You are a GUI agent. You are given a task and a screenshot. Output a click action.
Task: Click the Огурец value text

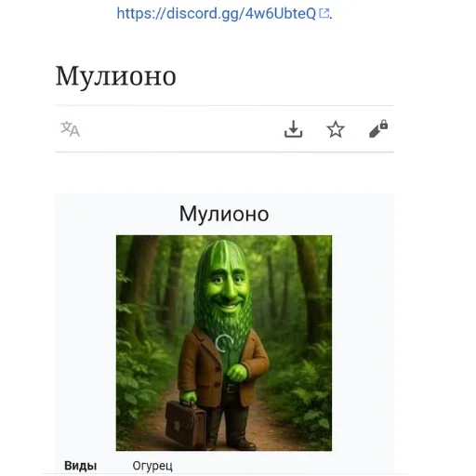click(152, 466)
